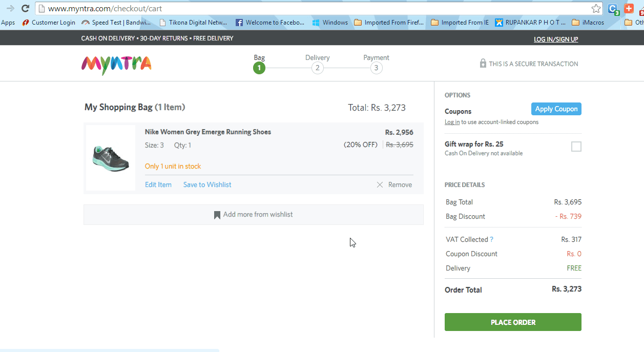Click 'My Shopping Bag (1 Item)' heading
Viewport: 644px width, 352px height.
pos(135,107)
